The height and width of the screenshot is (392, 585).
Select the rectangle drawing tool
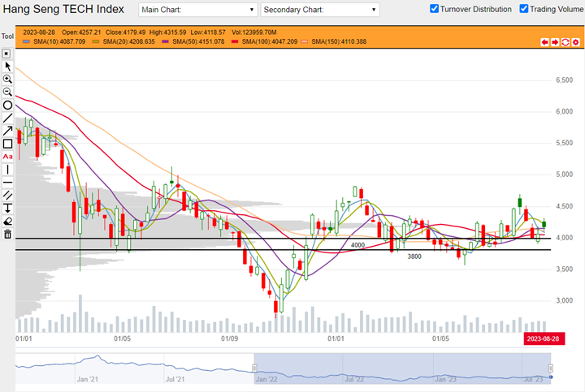tap(7, 144)
